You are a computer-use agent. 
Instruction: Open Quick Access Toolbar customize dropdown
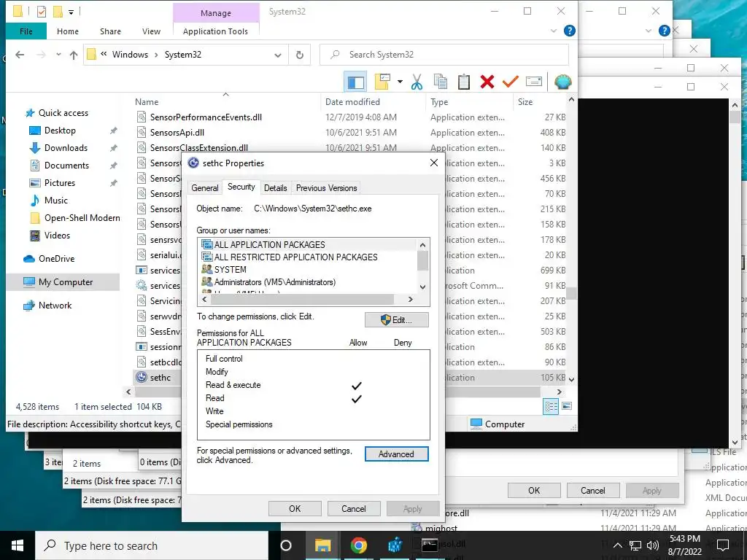[71, 12]
